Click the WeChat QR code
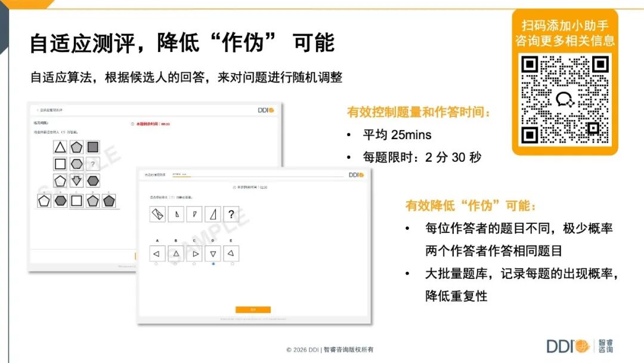The height and width of the screenshot is (363, 644). (565, 100)
